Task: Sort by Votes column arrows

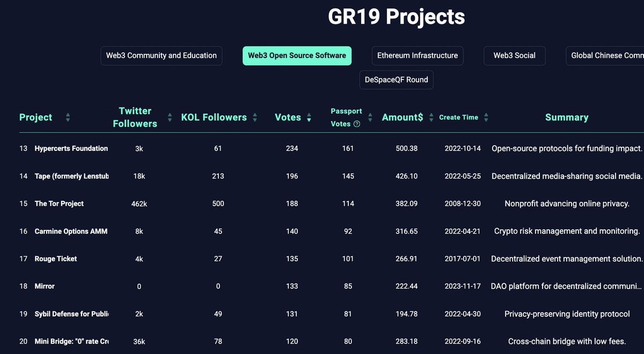Action: pyautogui.click(x=309, y=118)
